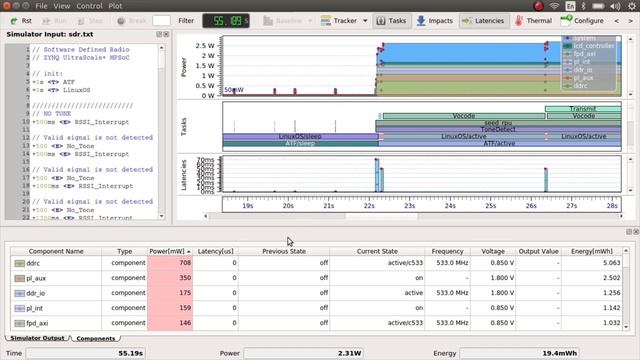Viewport: 640px width, 360px height.
Task: Select the pl_aux energy value 2.502
Action: (x=592, y=278)
